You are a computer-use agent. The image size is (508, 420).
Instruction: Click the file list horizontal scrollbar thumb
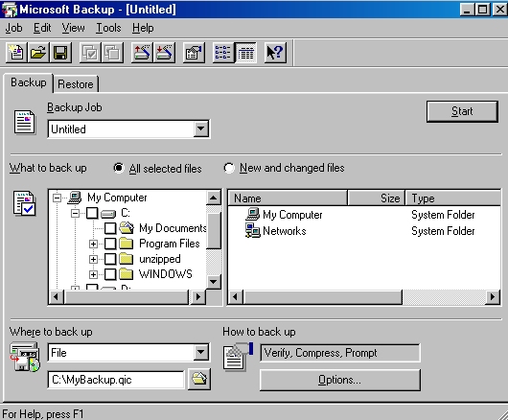point(323,297)
